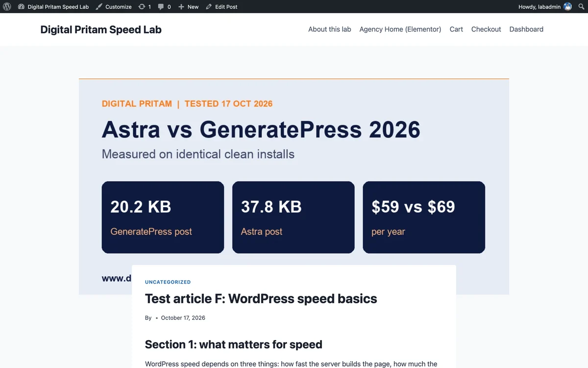The height and width of the screenshot is (368, 588).
Task: Click the comments count 0
Action: click(x=169, y=7)
